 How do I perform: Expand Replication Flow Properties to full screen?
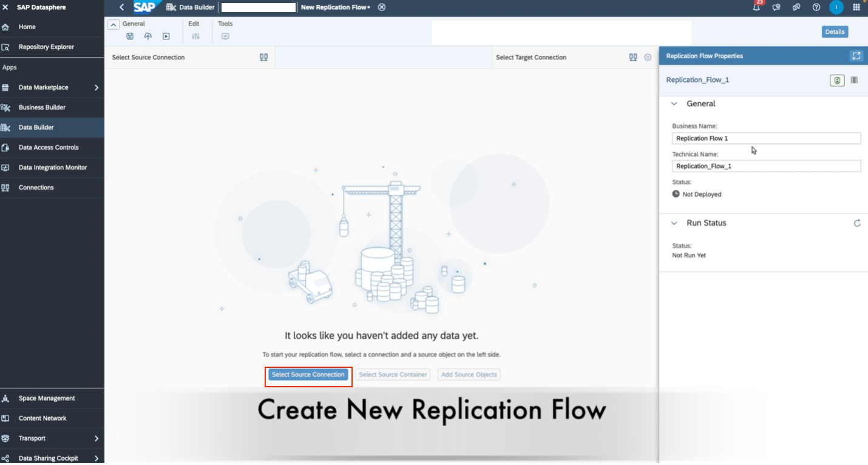point(856,55)
